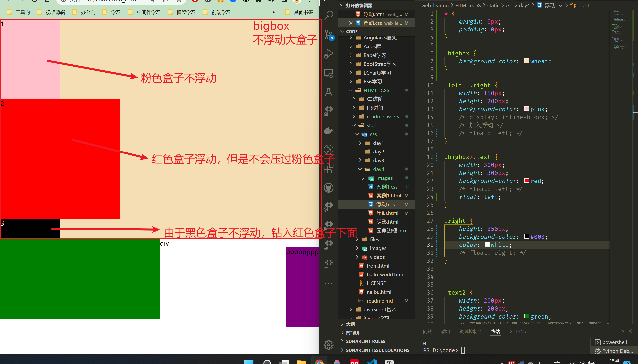Open the Extensions view icon

[x=329, y=169]
